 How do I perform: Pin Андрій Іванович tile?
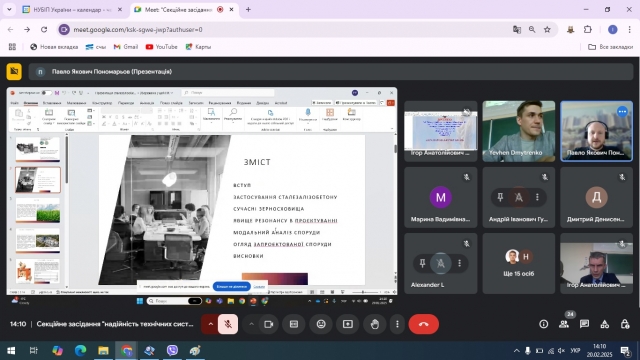click(500, 197)
